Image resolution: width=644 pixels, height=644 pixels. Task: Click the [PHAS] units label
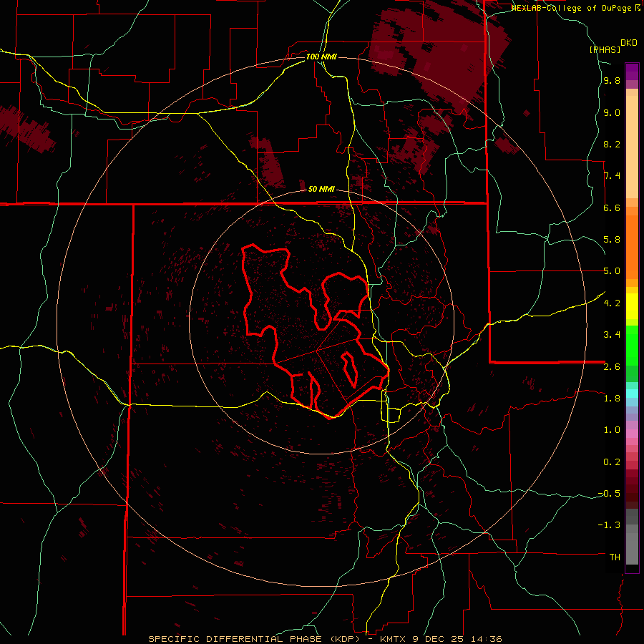[x=605, y=49]
